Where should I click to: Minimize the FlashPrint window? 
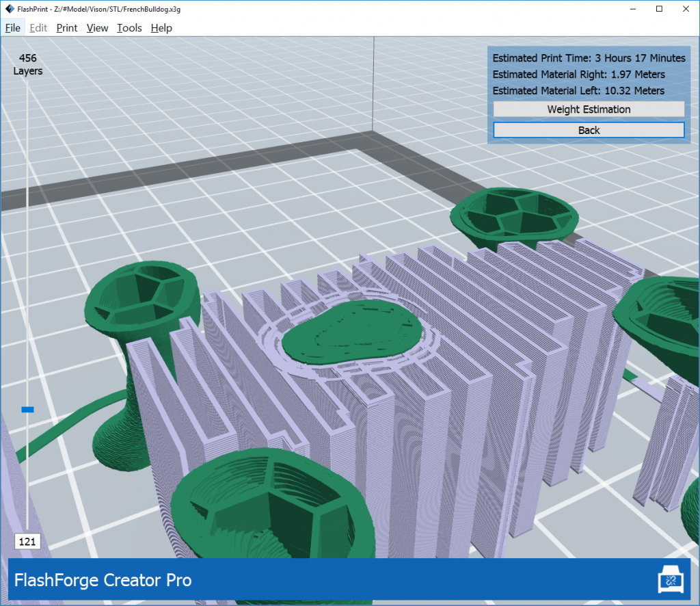(x=632, y=9)
